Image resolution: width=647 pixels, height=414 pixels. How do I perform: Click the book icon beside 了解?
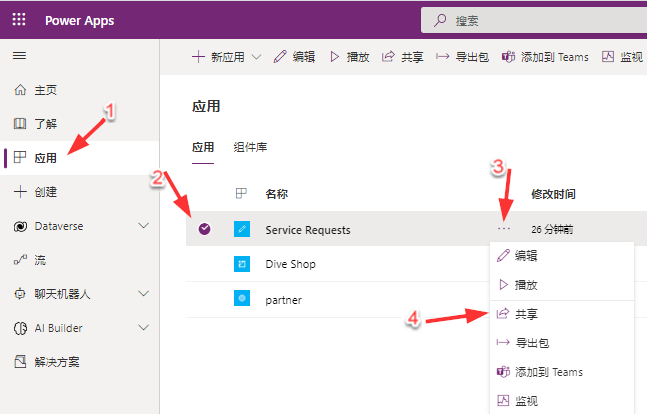(x=20, y=123)
